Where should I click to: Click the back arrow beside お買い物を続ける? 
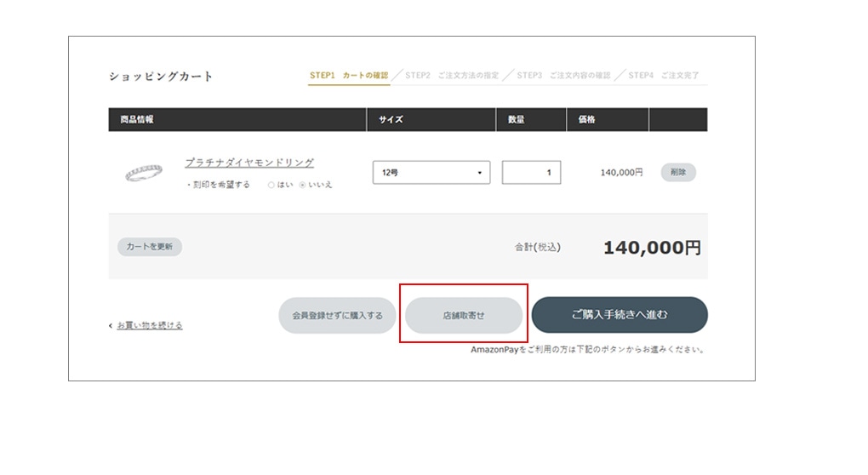pos(111,326)
